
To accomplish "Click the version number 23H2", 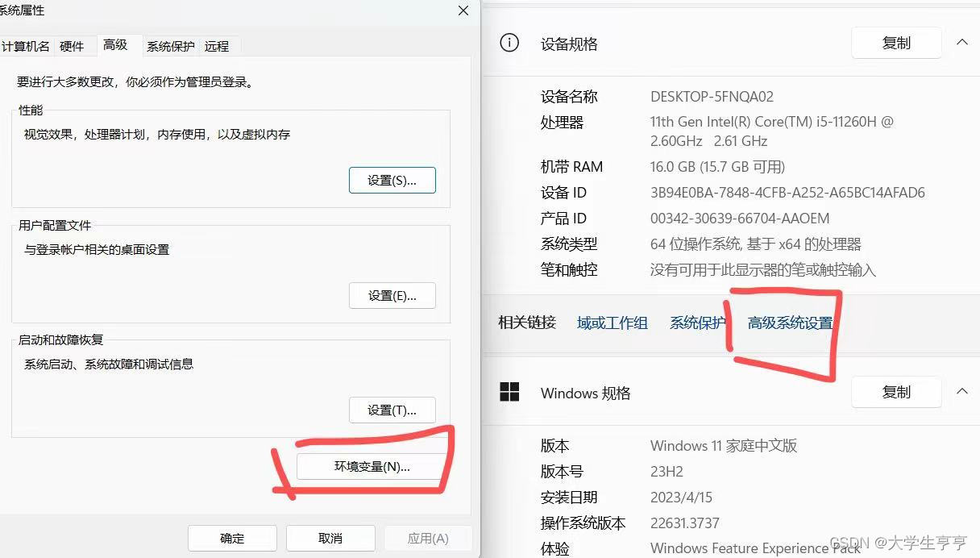I will tap(667, 472).
